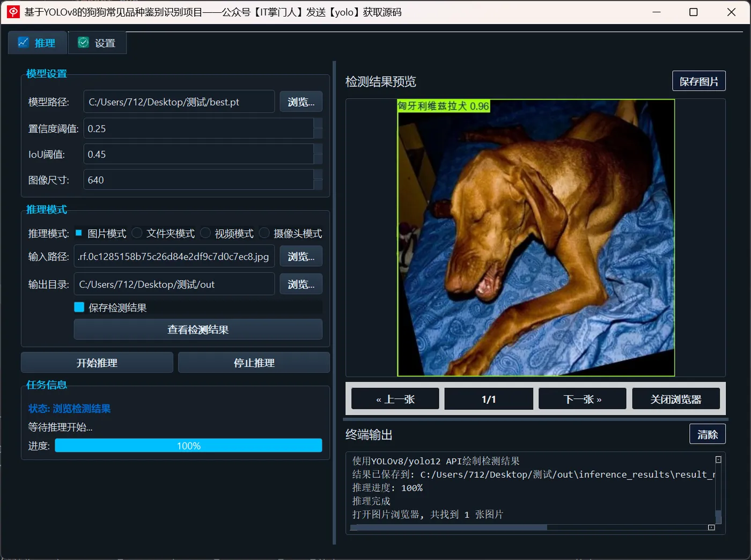Viewport: 751px width, 560px height.
Task: Click terminal line starting '结果已保存到'
Action: [533, 475]
